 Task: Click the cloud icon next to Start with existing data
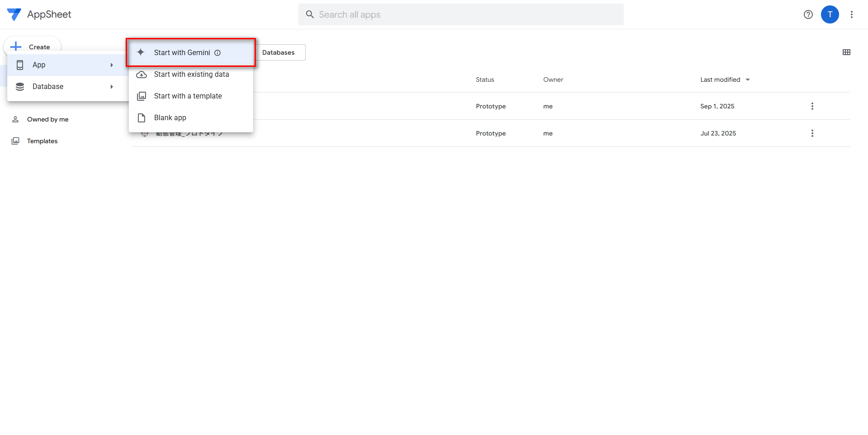click(142, 74)
